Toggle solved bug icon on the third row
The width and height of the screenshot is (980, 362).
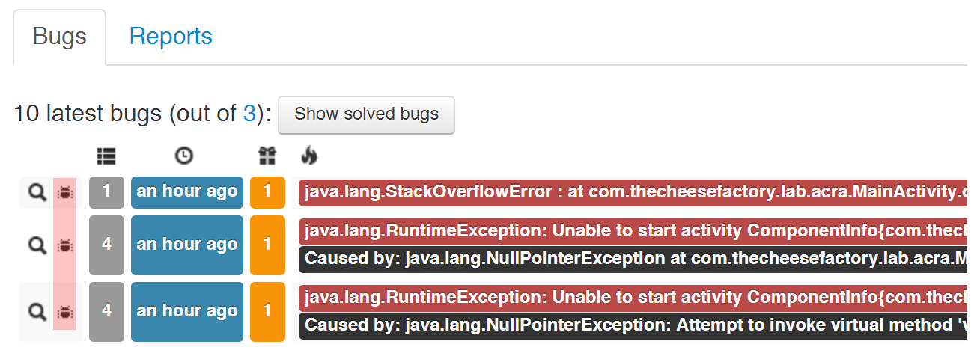(x=65, y=311)
